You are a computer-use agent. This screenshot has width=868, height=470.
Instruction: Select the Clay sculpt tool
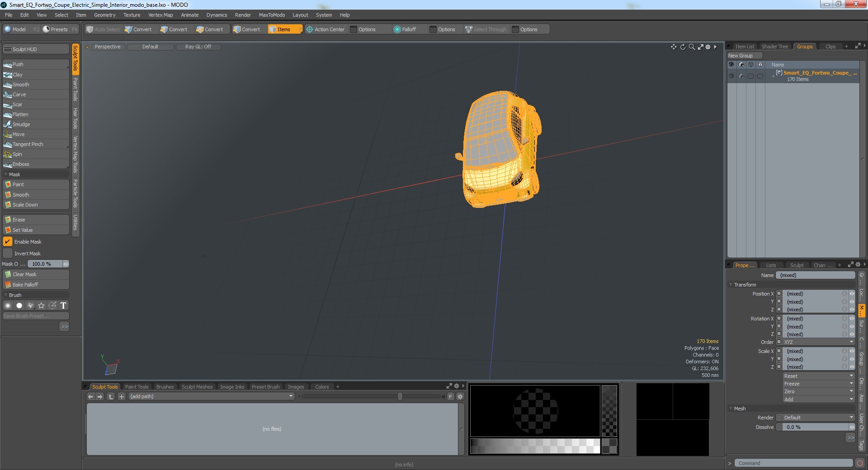click(x=36, y=75)
